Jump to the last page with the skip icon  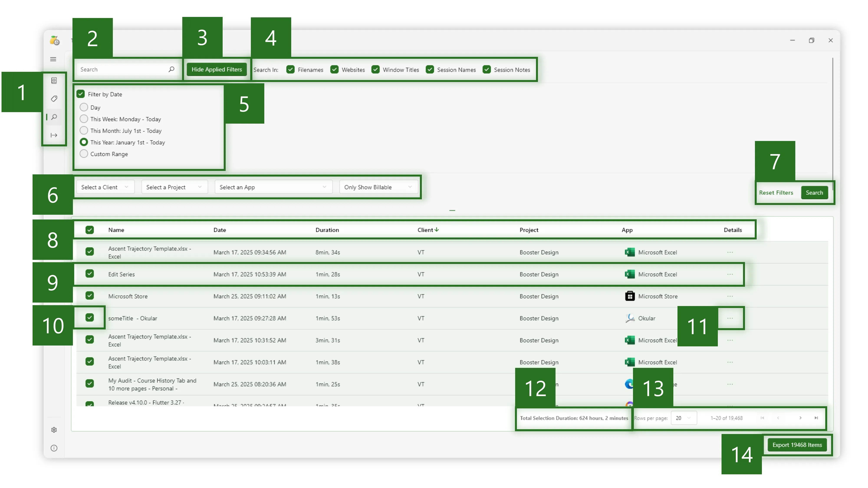point(816,418)
